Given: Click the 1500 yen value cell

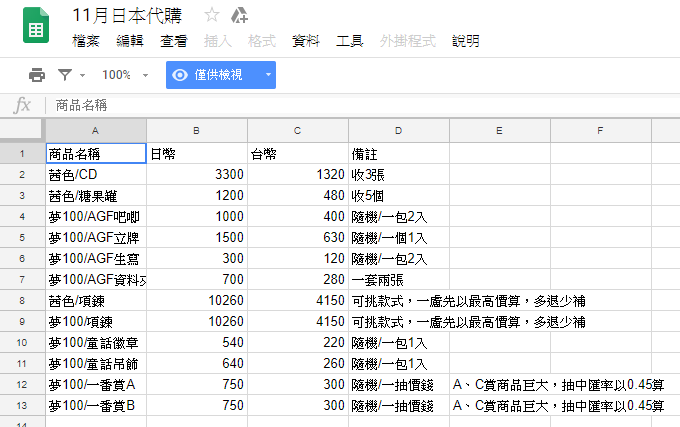Looking at the screenshot, I should 197,238.
